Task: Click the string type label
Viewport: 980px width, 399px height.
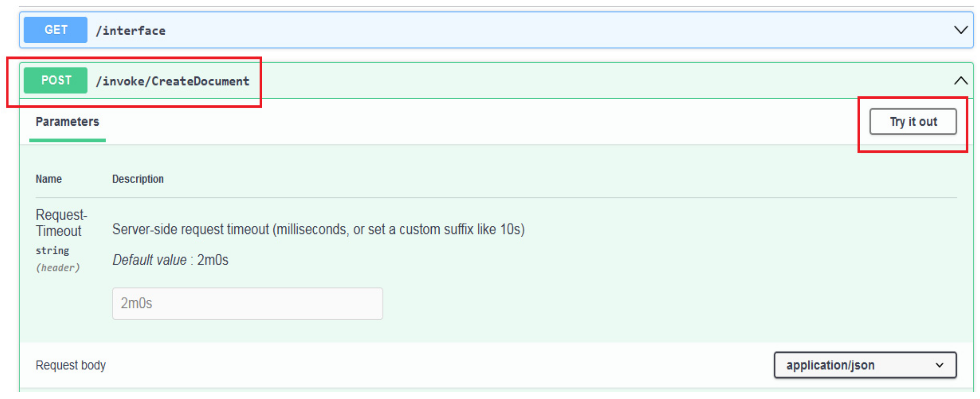Action: pos(52,250)
